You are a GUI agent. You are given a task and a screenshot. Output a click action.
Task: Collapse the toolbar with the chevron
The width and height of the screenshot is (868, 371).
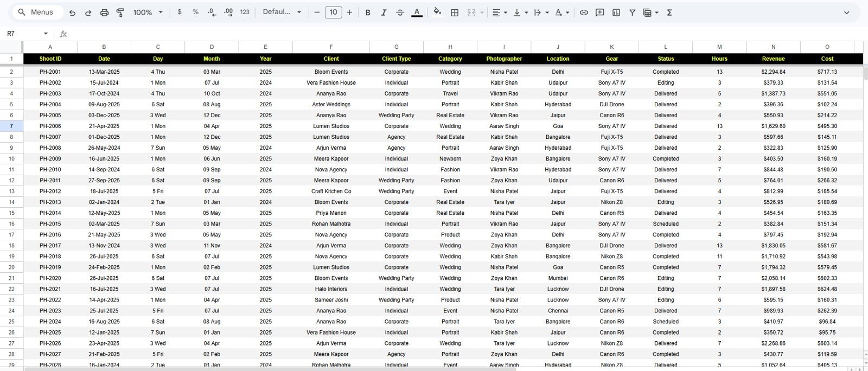pos(846,12)
